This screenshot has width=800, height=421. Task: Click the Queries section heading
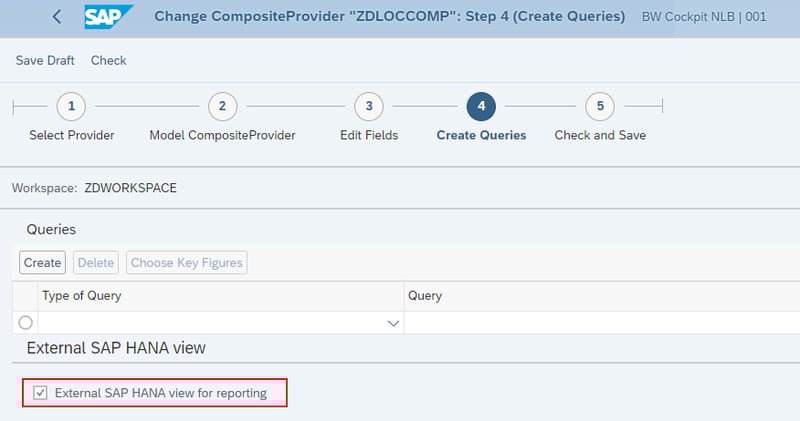[51, 230]
